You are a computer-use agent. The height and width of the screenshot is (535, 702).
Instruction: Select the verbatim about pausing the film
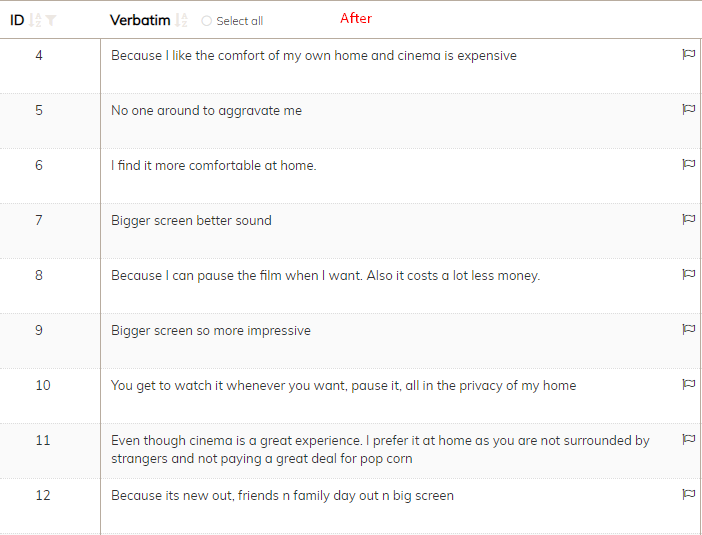[x=325, y=276]
